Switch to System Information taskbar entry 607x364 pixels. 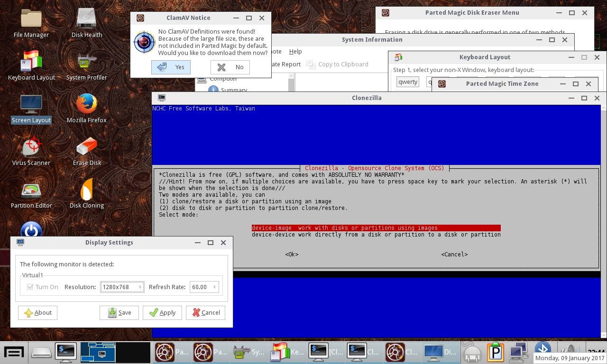point(250,352)
